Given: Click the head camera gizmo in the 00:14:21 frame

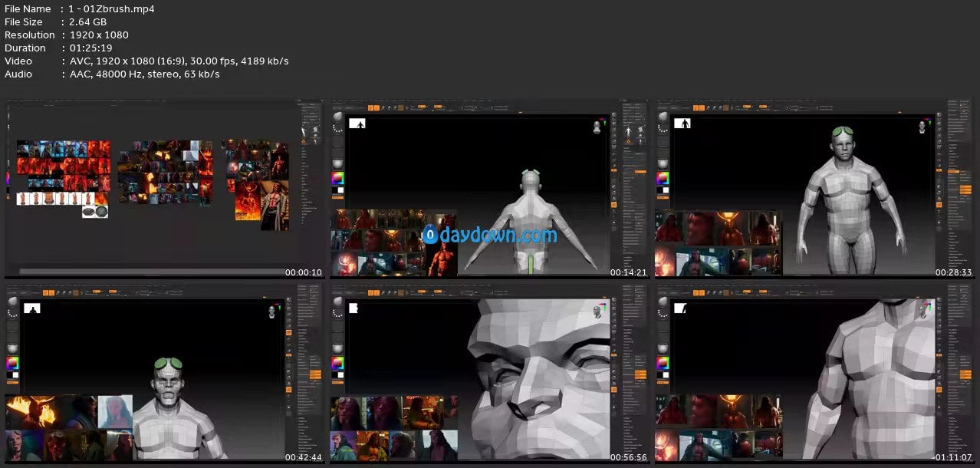Looking at the screenshot, I should 597,127.
